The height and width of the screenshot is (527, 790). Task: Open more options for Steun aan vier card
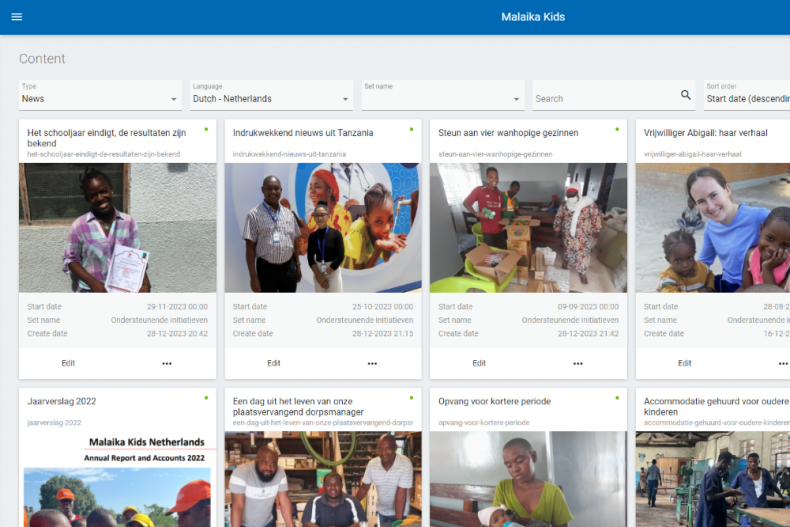(578, 363)
